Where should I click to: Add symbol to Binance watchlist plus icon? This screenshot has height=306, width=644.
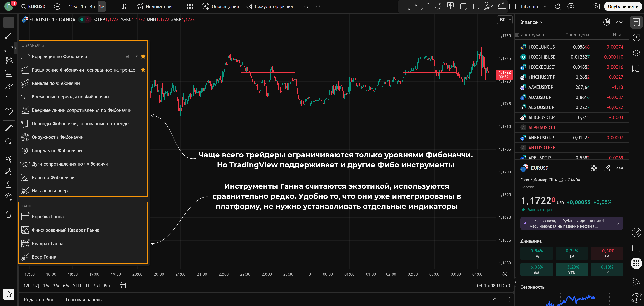coord(594,22)
